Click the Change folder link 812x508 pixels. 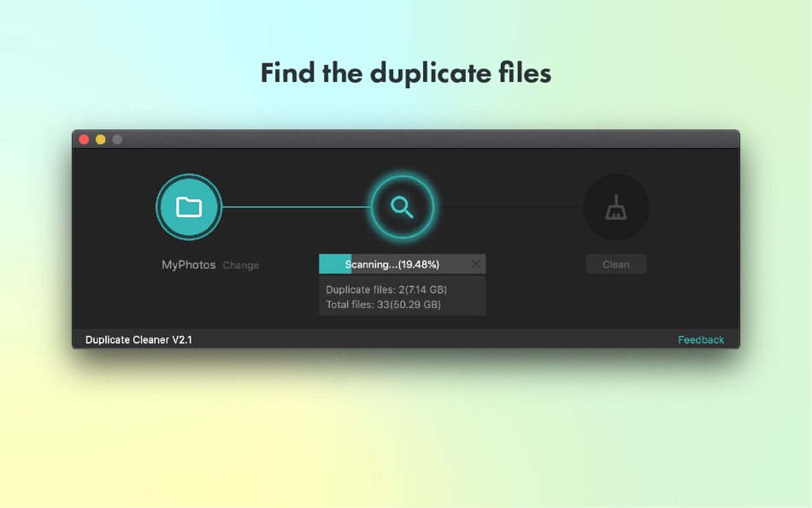pos(241,265)
